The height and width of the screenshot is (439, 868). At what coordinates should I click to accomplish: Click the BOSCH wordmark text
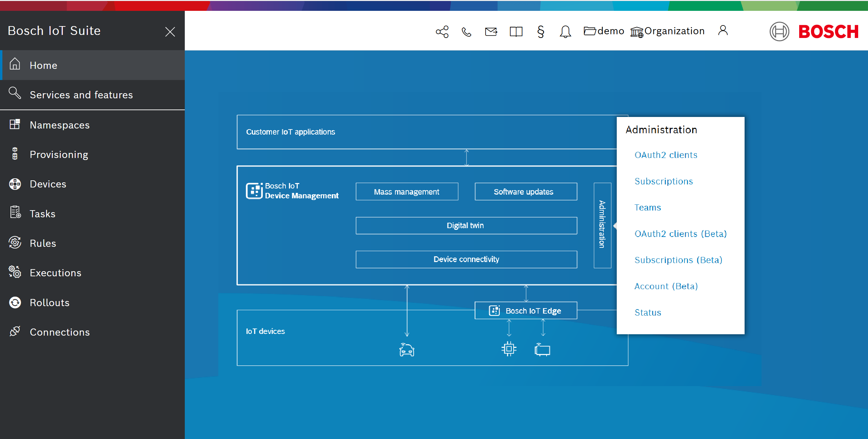tap(828, 32)
